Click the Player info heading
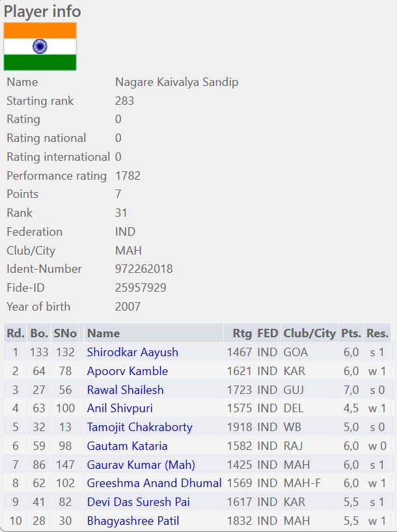 (42, 11)
